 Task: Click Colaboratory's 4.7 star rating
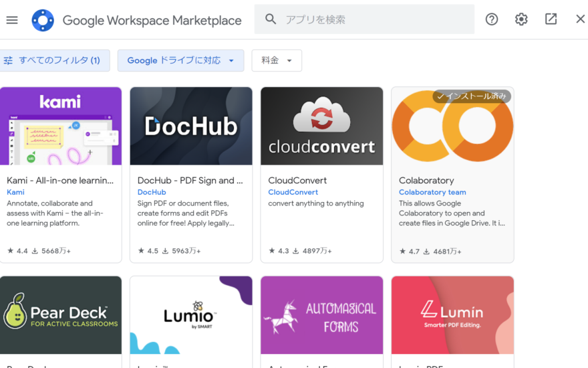coord(410,252)
